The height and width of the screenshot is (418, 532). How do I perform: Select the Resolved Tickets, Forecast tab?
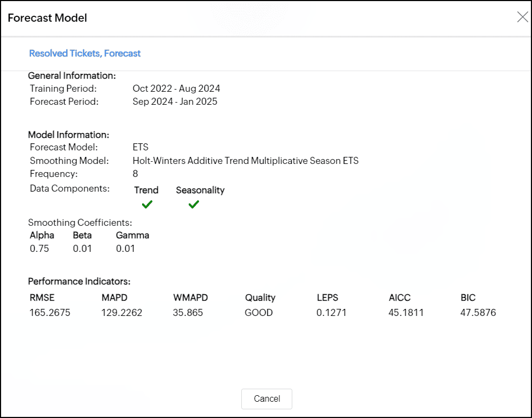[85, 53]
